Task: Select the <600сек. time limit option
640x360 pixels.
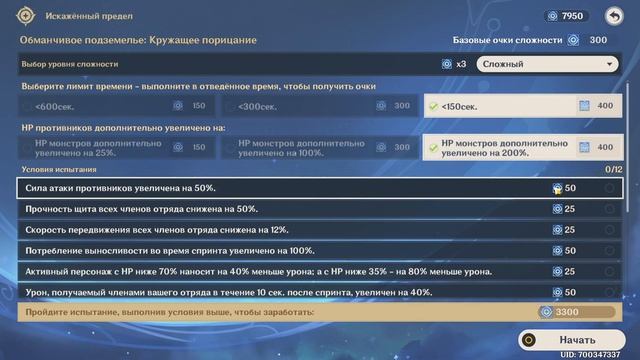Action: tap(116, 106)
